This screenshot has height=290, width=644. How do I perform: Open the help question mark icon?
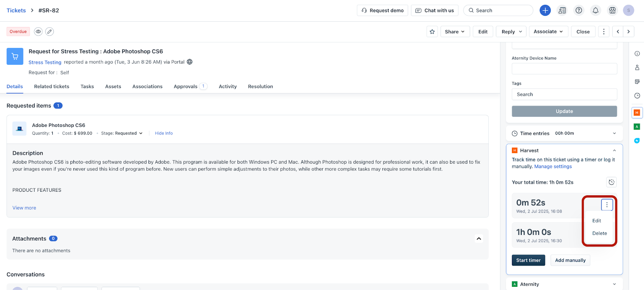(x=579, y=10)
